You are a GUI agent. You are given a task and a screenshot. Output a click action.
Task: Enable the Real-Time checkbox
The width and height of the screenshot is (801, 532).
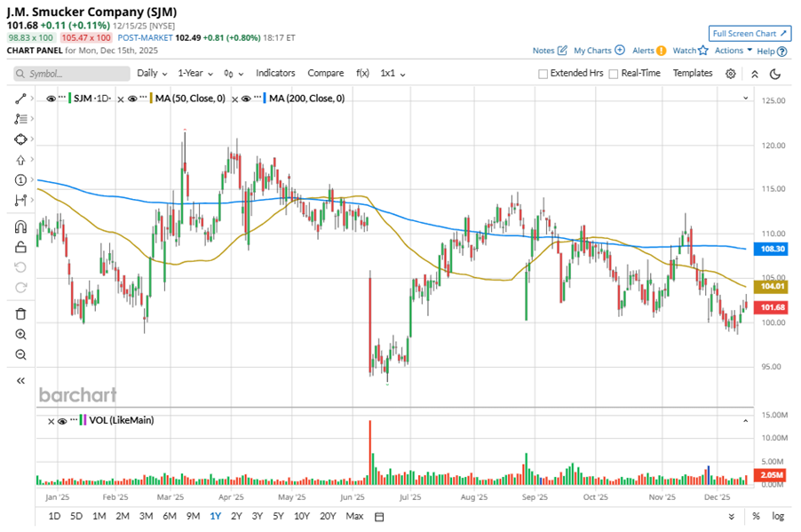tap(614, 74)
